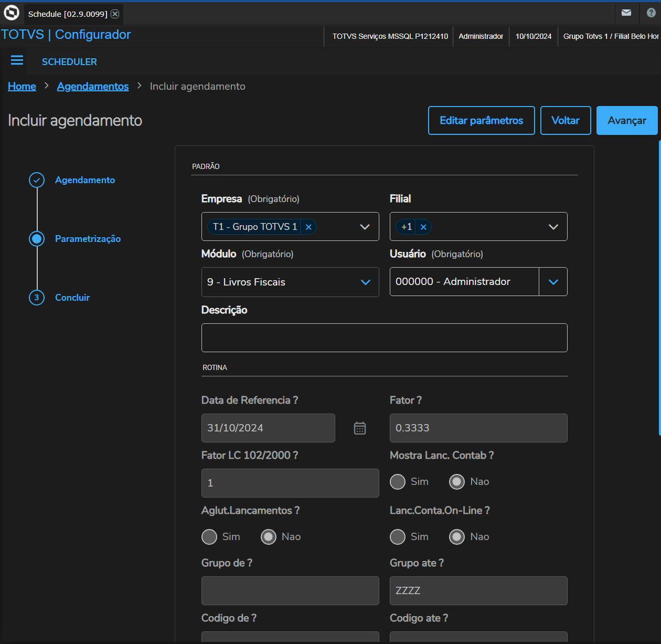The image size is (661, 644).
Task: Go to the Concluir step
Action: click(x=72, y=298)
